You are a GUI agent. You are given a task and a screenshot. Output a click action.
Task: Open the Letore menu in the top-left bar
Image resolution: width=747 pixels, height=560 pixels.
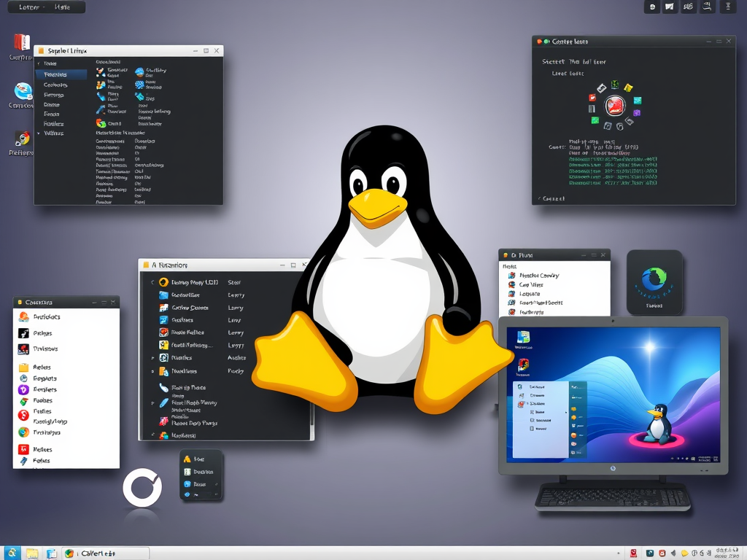(29, 7)
